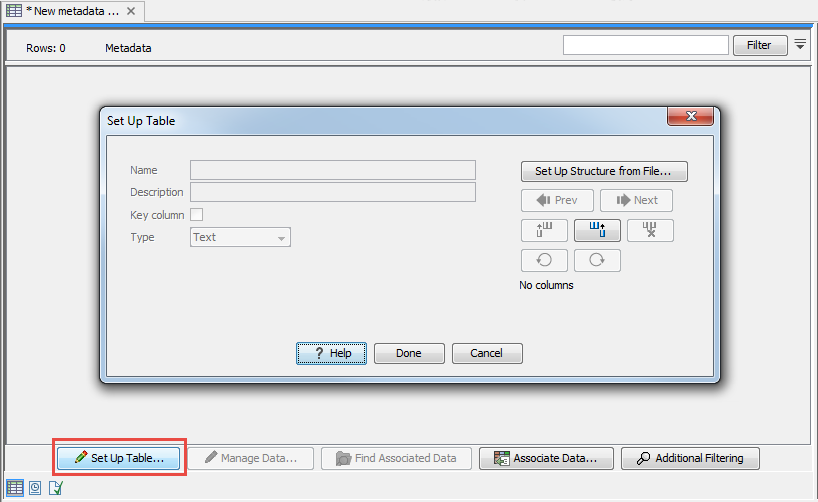The image size is (818, 502).
Task: Click the delete column icon button
Action: tap(650, 231)
